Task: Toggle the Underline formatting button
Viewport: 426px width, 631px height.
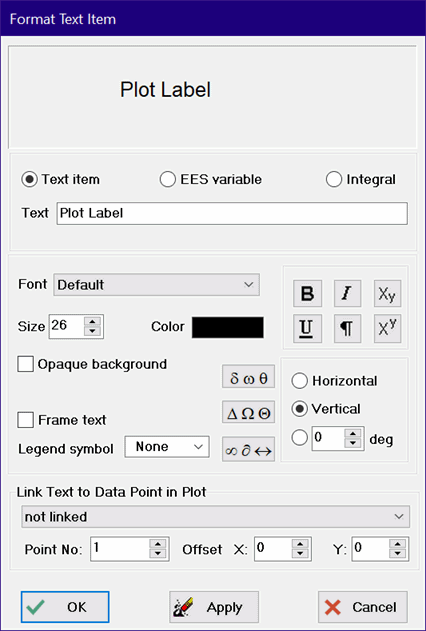Action: point(307,328)
